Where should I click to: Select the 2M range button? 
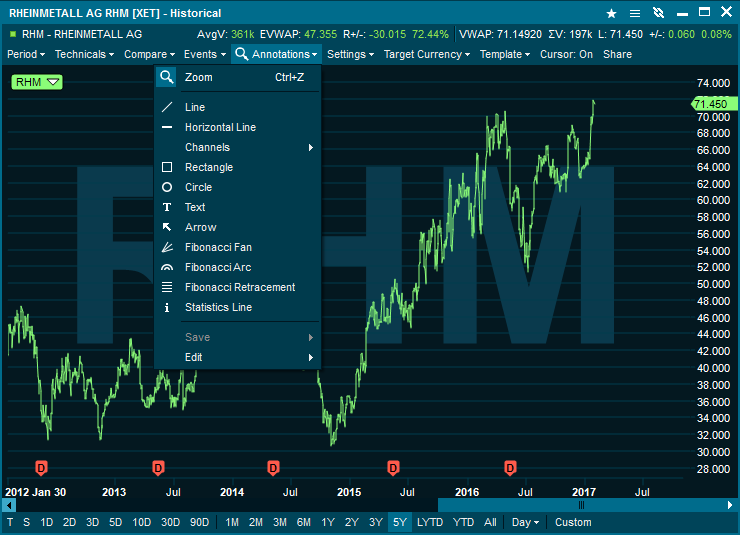tap(256, 522)
